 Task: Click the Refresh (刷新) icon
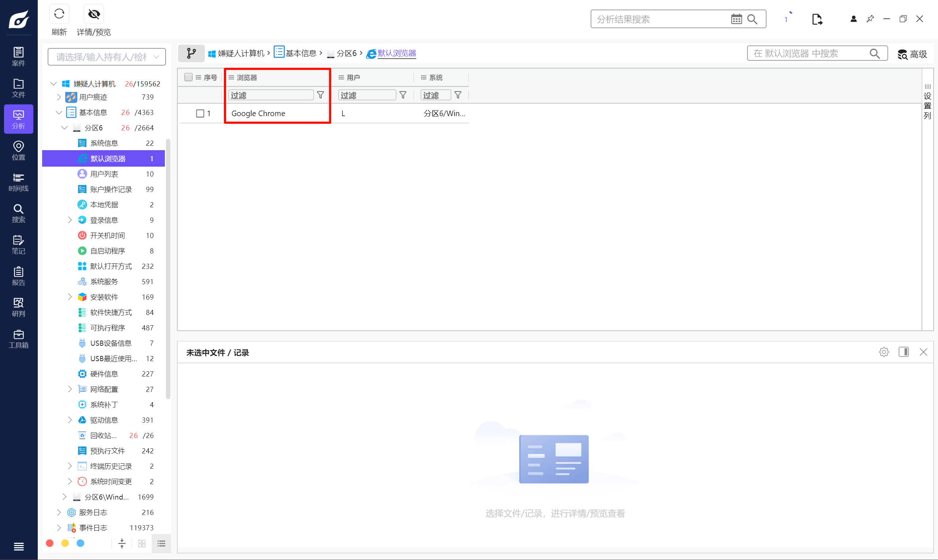59,14
